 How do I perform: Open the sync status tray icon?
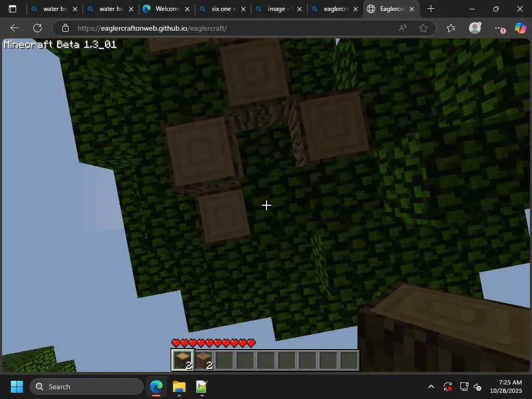coord(447,387)
